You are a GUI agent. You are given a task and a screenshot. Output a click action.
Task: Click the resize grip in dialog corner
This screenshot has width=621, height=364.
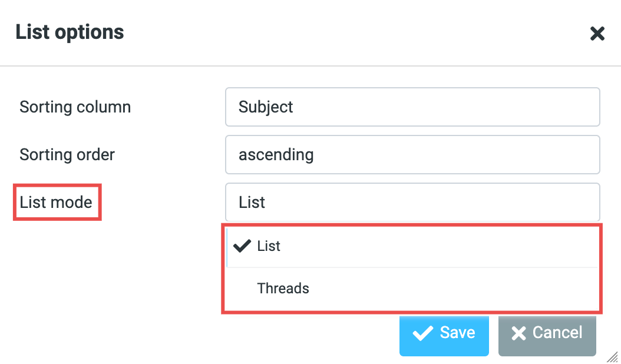click(613, 356)
